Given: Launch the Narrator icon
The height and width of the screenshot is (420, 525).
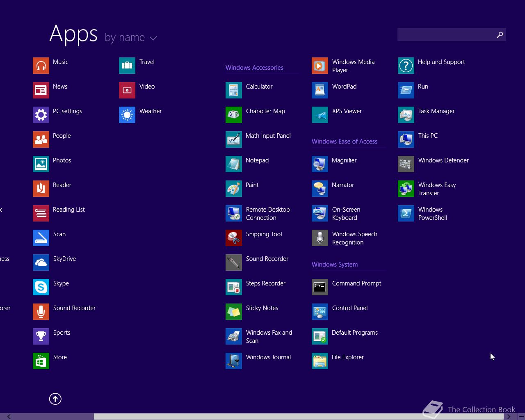Looking at the screenshot, I should point(320,189).
